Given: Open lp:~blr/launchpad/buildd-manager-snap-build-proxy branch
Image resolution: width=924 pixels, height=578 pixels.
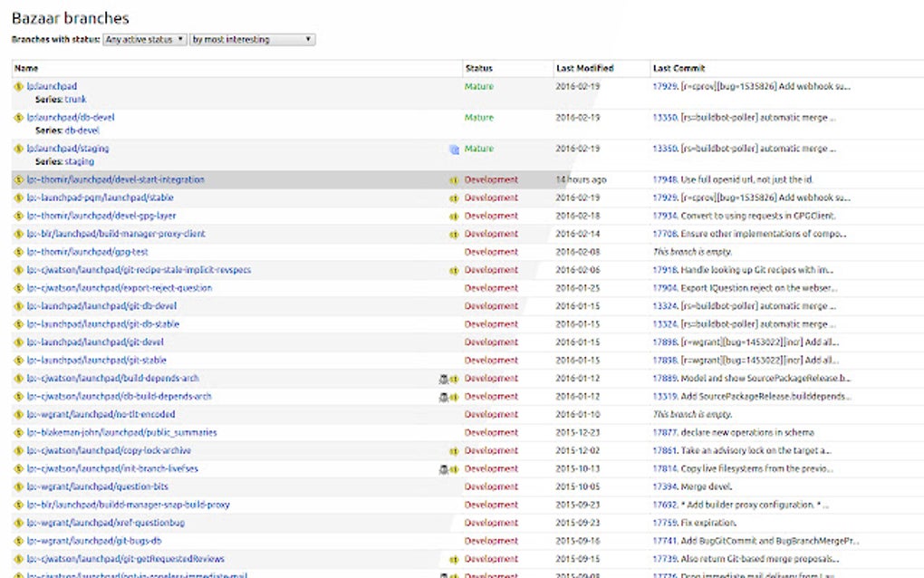Looking at the screenshot, I should (128, 505).
